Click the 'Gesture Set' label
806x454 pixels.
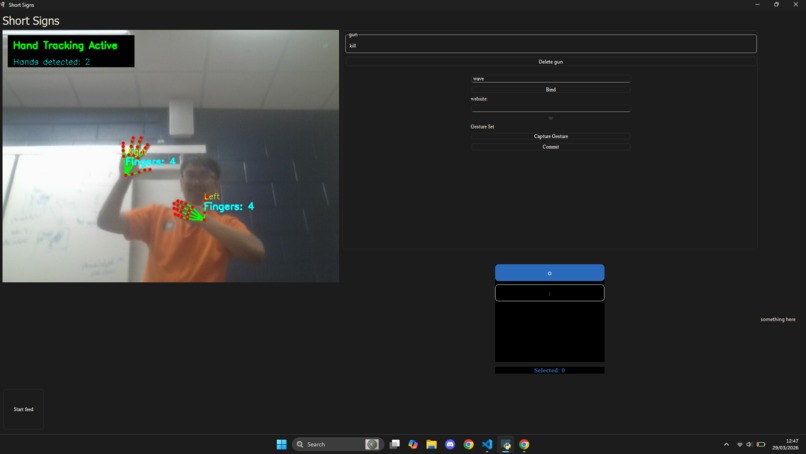point(482,126)
